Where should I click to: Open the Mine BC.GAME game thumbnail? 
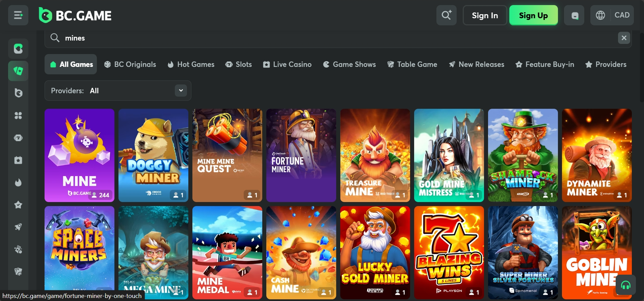click(79, 155)
